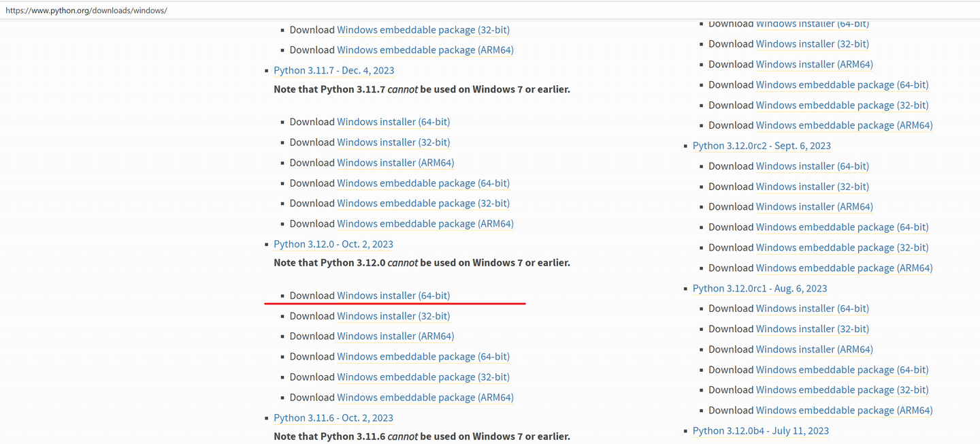Download Python 3.12.0 embeddable package (ARM64)

coord(425,398)
